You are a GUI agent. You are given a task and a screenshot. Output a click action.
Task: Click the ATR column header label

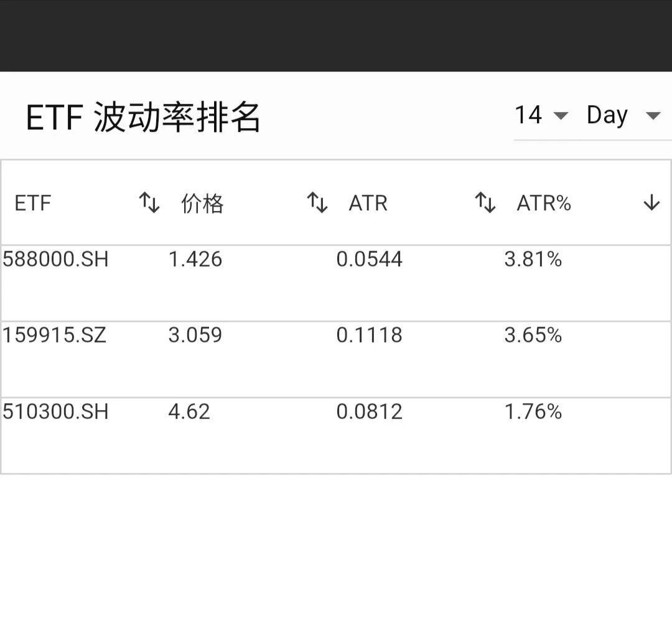pos(368,203)
